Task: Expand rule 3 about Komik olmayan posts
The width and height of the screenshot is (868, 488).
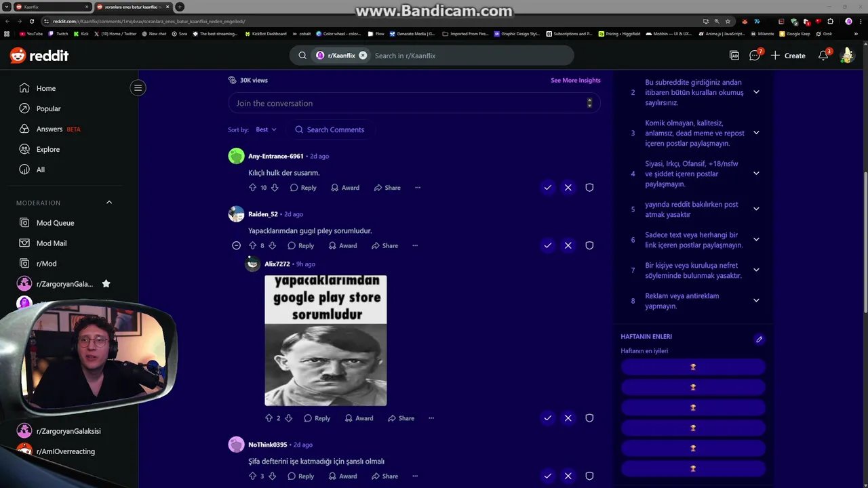Action: [x=756, y=133]
